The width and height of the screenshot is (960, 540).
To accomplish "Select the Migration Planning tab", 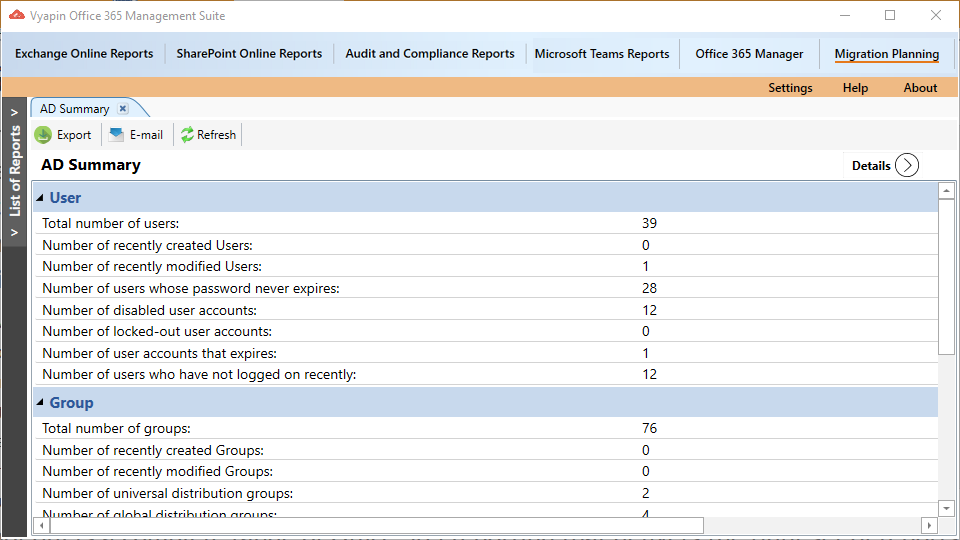I will 886,54.
